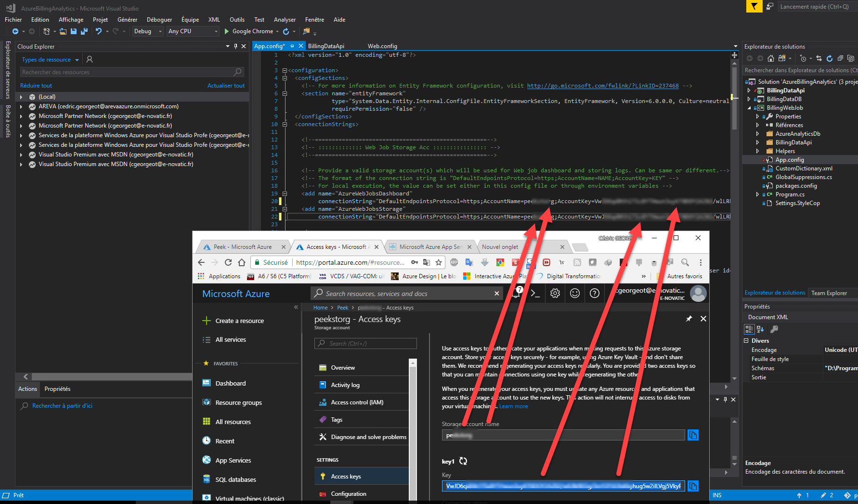
Task: Click the Chrome address bar
Action: coord(350,262)
